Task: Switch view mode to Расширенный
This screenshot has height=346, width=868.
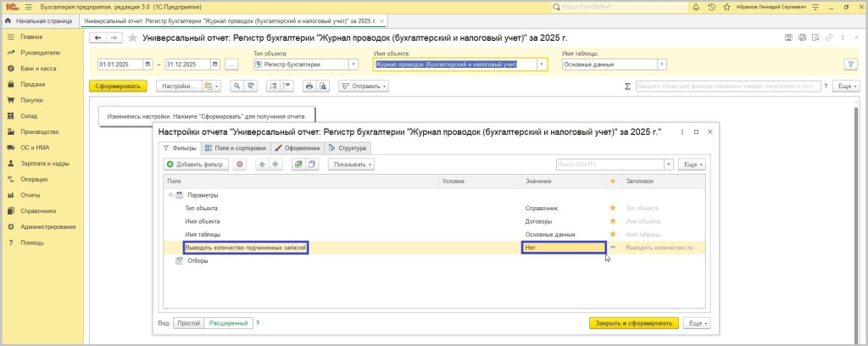Action: point(228,323)
